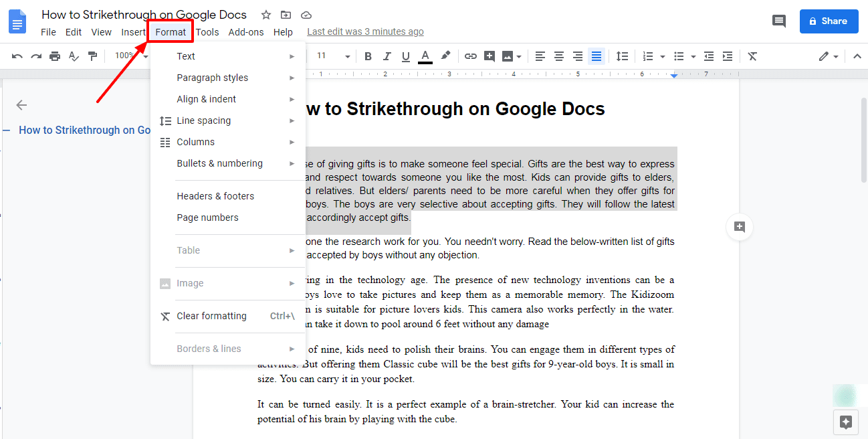Open the editing mode pencil dropdown
The image size is (868, 439).
coord(829,56)
